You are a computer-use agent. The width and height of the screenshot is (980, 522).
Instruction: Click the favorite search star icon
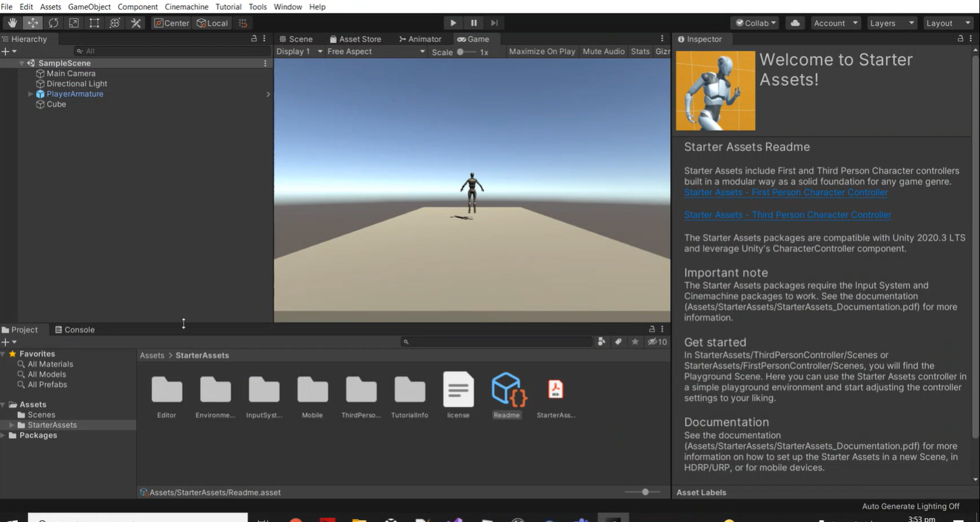[x=635, y=341]
